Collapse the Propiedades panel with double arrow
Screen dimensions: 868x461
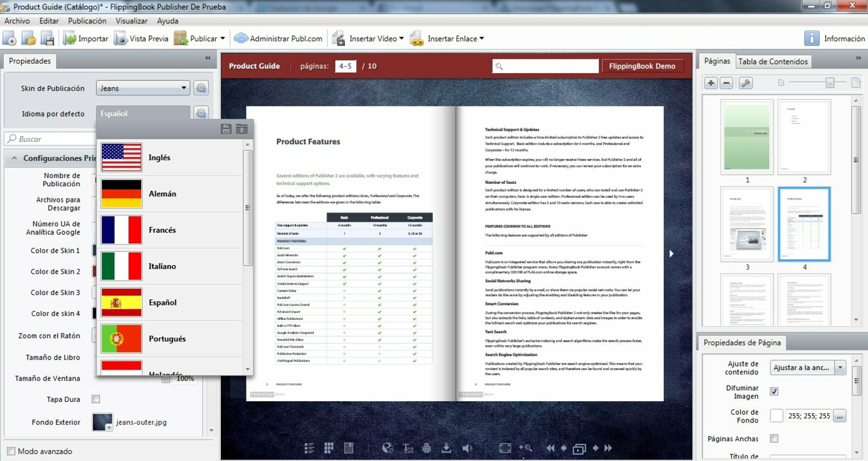208,58
